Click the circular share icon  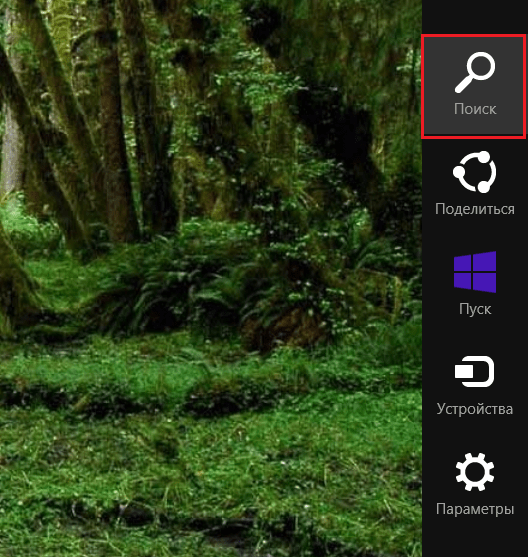coord(475,172)
